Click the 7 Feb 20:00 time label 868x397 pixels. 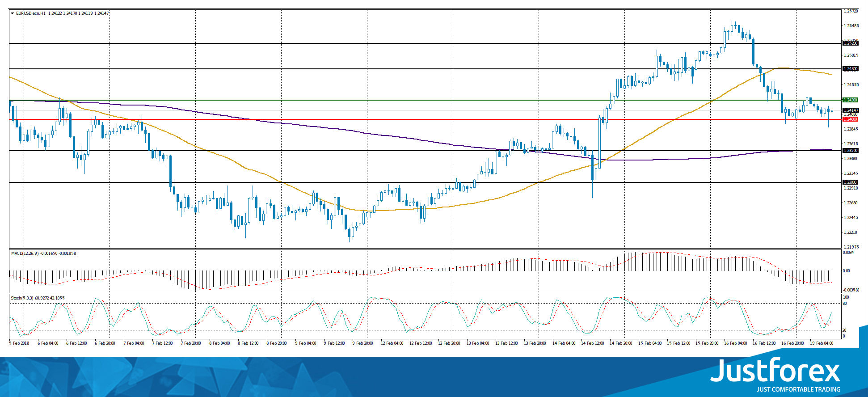(191, 343)
